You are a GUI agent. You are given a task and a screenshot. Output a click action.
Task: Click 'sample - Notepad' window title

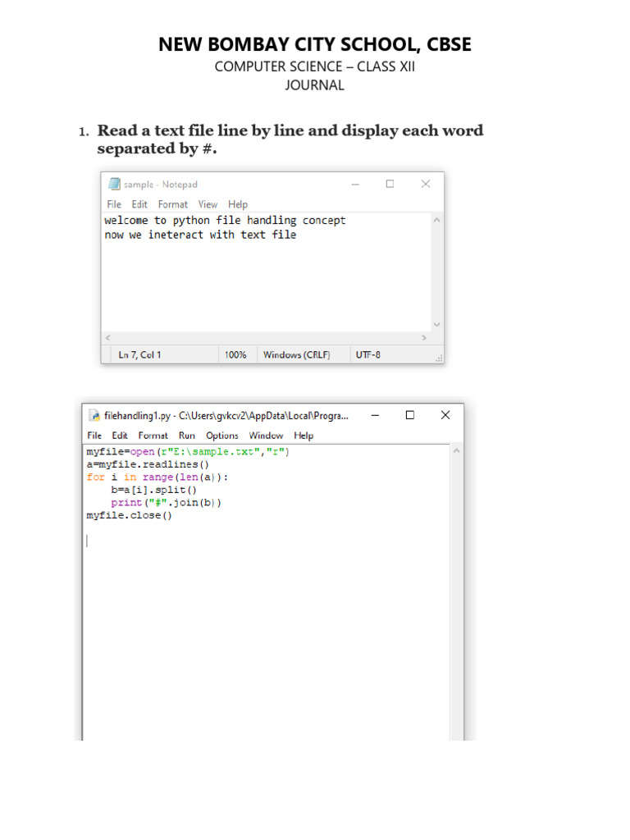coord(161,185)
